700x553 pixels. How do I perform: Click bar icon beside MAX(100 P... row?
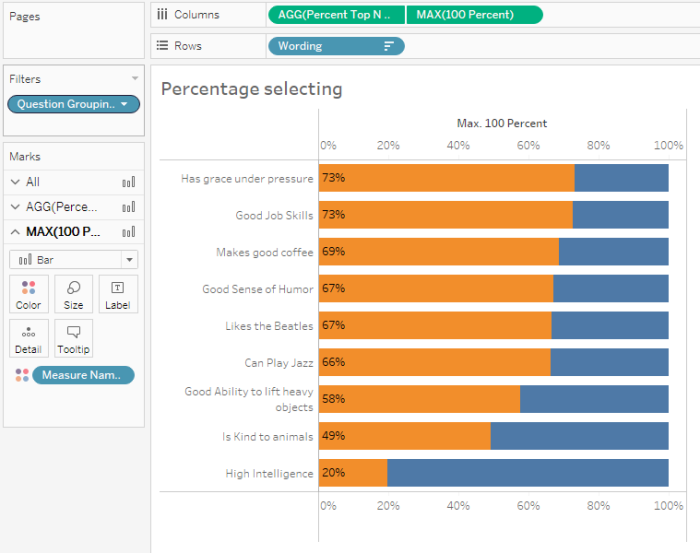pos(129,232)
